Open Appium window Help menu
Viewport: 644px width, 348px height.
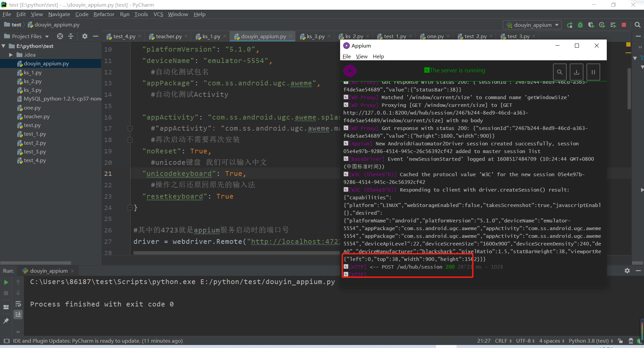(x=378, y=56)
